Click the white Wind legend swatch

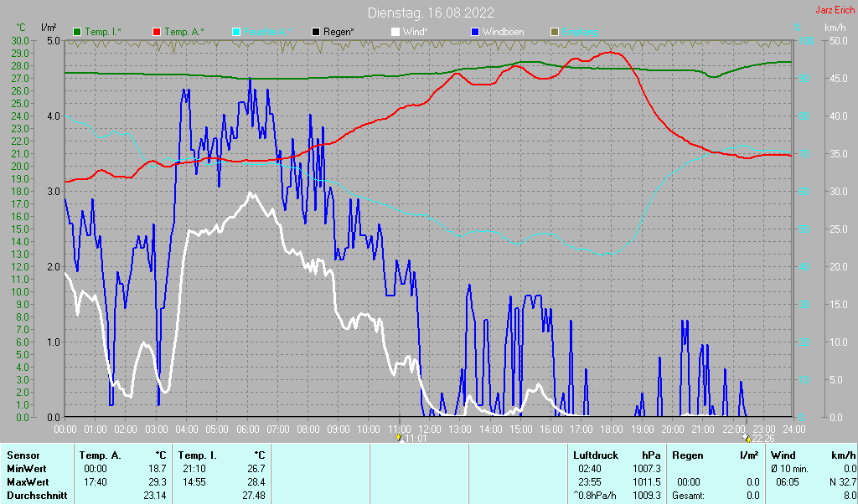tap(395, 33)
